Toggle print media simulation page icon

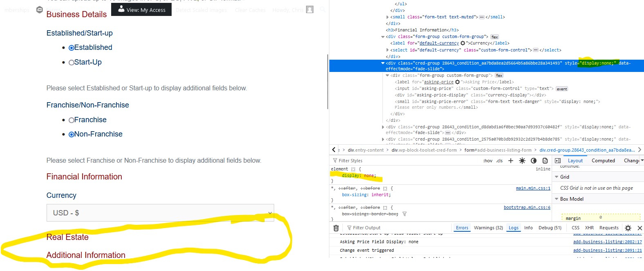click(545, 161)
